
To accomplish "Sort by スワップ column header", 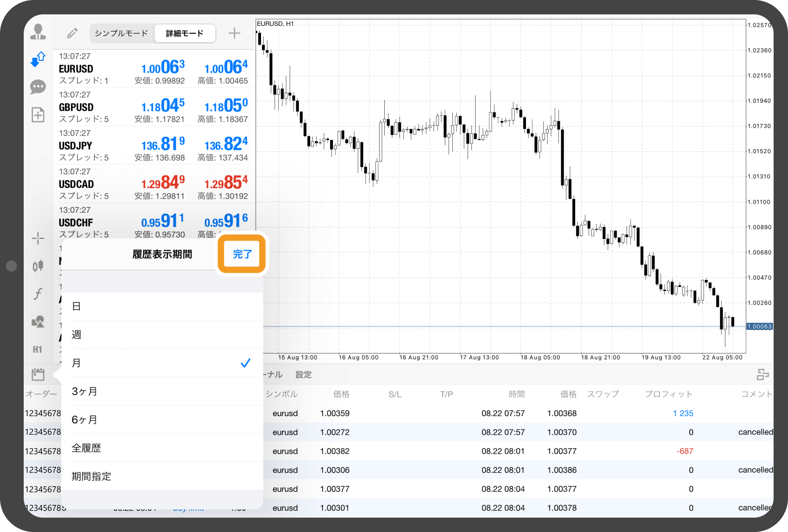I will 603,394.
